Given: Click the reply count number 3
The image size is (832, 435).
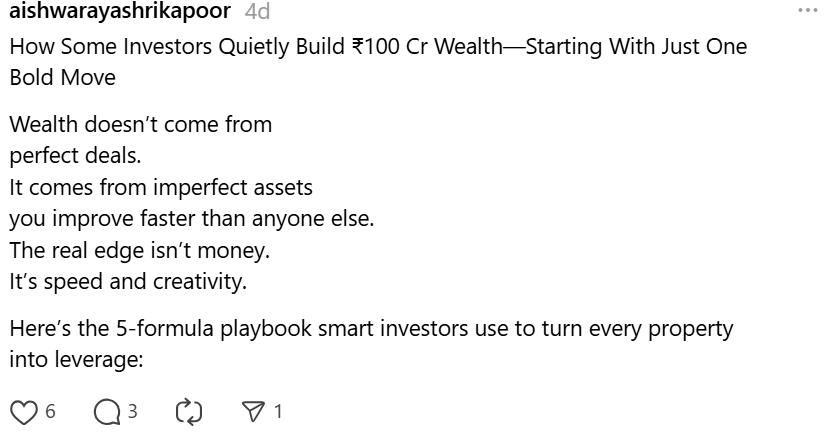Looking at the screenshot, I should [x=133, y=411].
